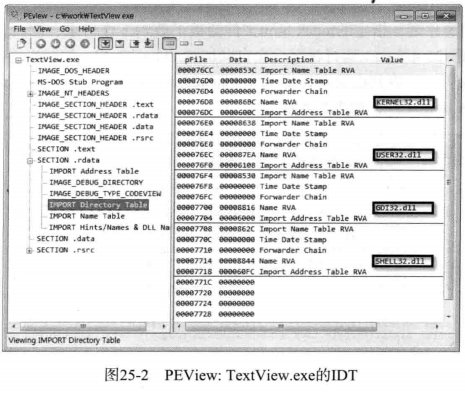Open the Go menu

[65, 29]
